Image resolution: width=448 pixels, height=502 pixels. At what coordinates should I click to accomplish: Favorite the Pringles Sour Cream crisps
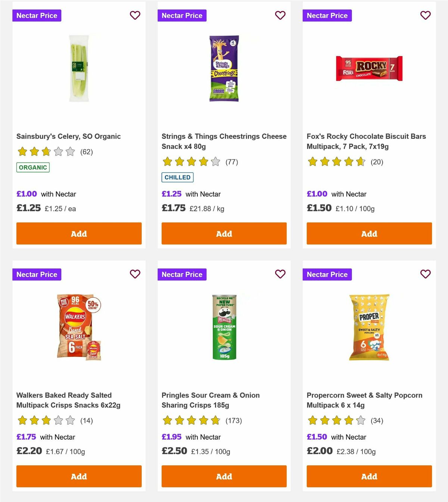click(280, 274)
